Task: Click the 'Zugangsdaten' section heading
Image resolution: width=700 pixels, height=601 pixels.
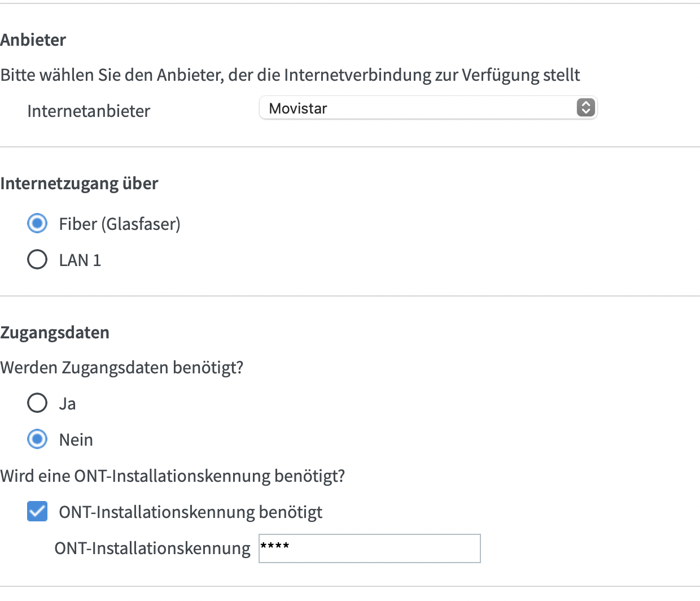Action: click(55, 333)
